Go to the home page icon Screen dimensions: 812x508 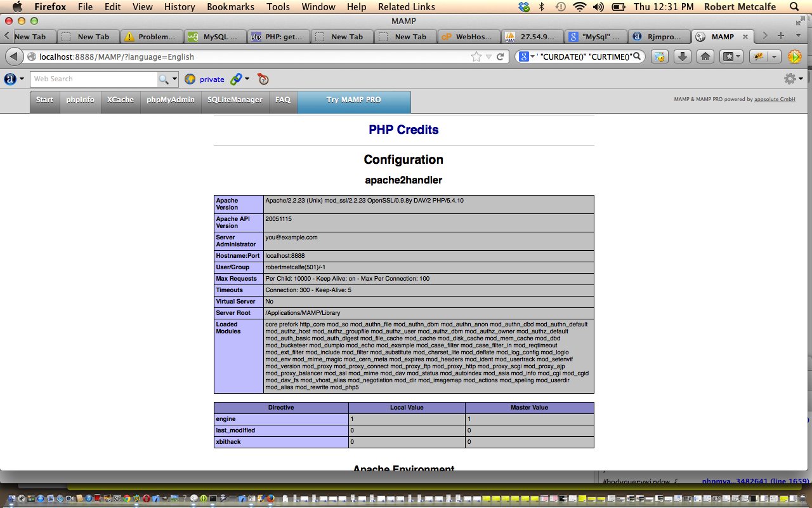705,57
